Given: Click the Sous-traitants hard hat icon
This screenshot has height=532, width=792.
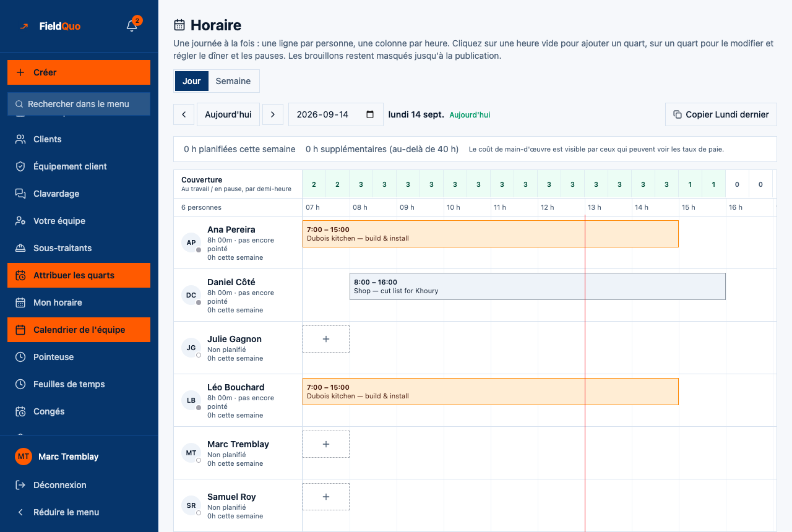Looking at the screenshot, I should point(20,248).
